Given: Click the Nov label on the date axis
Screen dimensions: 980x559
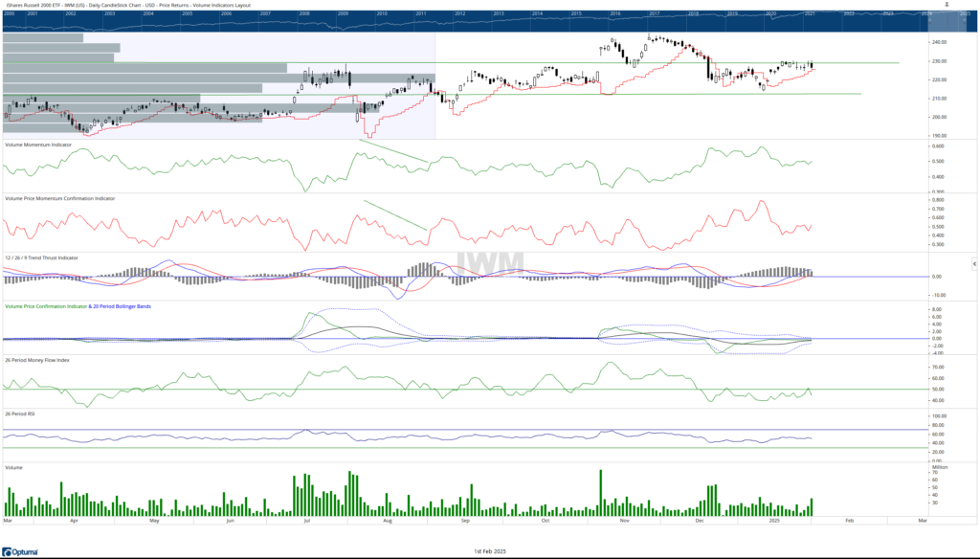Looking at the screenshot, I should pos(623,522).
